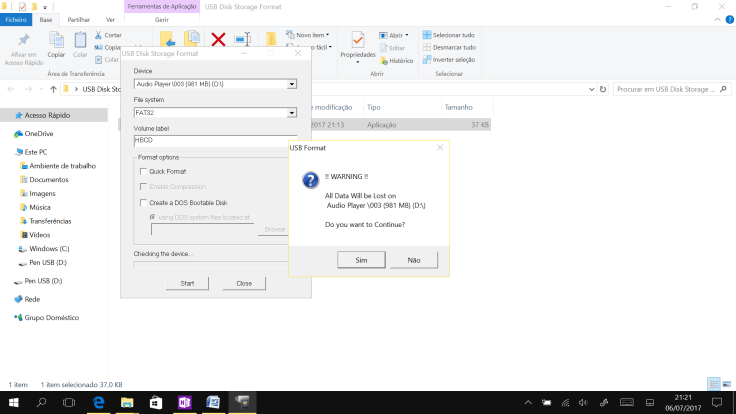736x414 pixels.
Task: Click the red Delete (X) ribbon icon
Action: [218, 40]
